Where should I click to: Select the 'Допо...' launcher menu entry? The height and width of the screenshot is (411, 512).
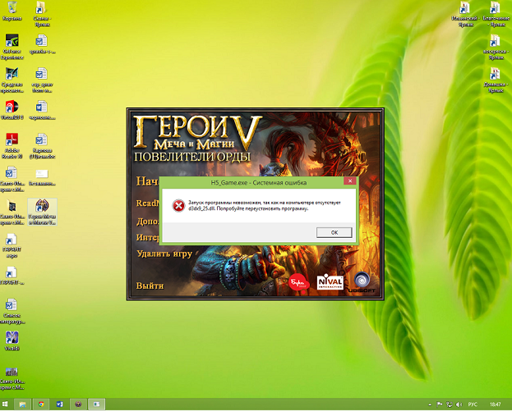148,221
